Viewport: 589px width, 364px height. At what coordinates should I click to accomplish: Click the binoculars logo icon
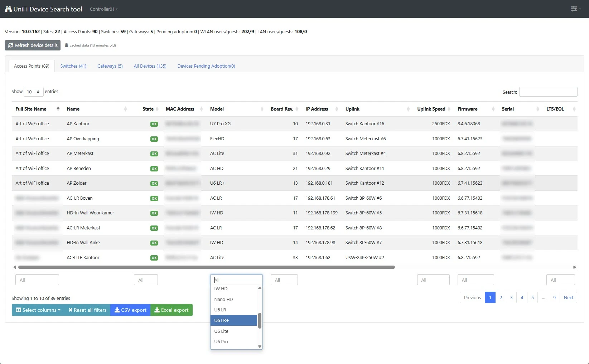point(8,9)
